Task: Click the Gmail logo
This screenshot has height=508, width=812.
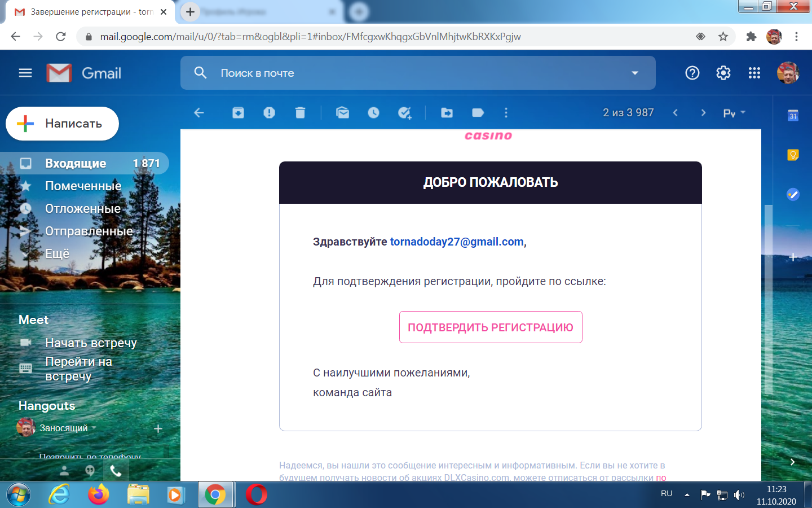Action: click(84, 73)
